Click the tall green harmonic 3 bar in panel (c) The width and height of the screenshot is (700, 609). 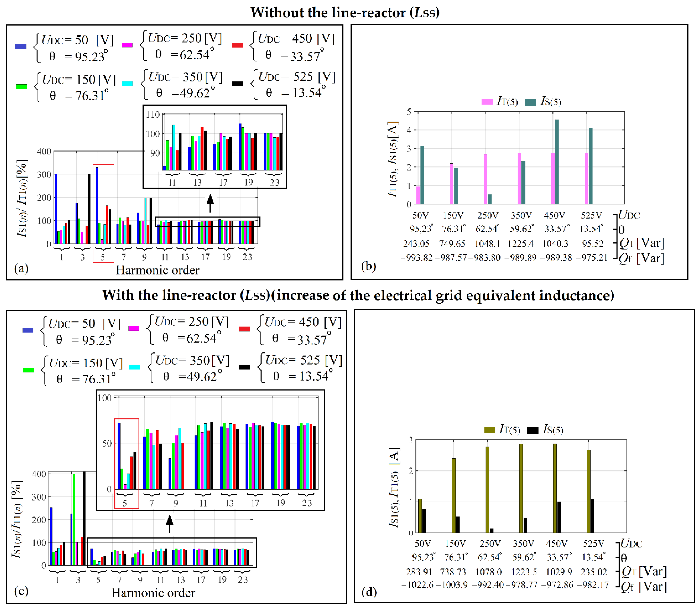point(74,519)
